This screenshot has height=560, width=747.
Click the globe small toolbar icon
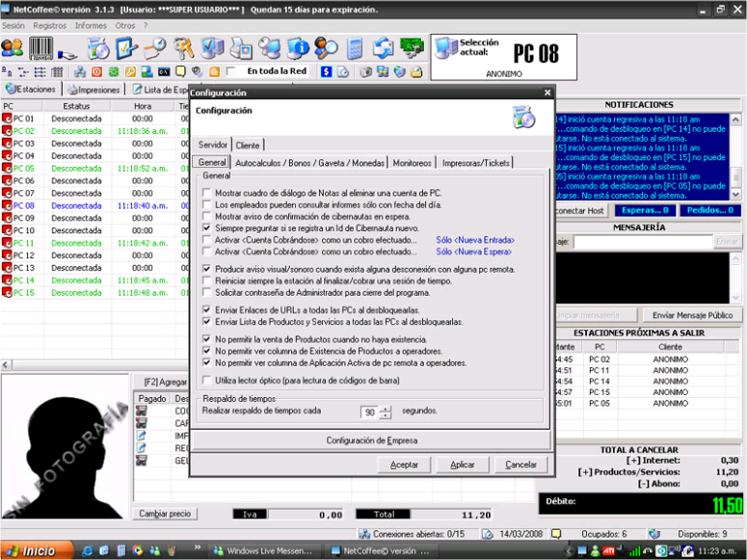point(400,72)
